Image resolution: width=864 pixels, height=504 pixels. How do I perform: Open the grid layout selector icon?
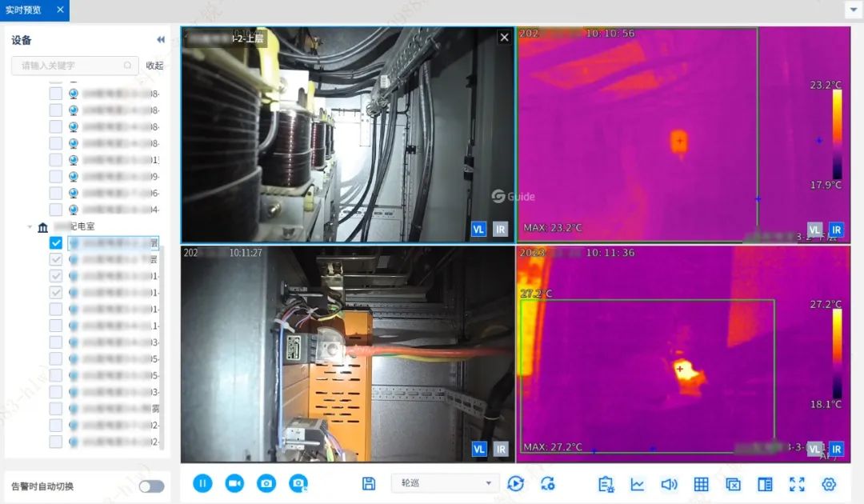(701, 484)
